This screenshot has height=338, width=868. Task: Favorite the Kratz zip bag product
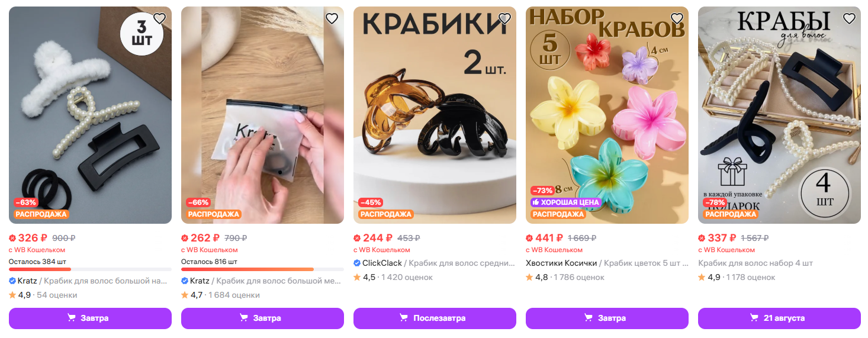tap(332, 18)
